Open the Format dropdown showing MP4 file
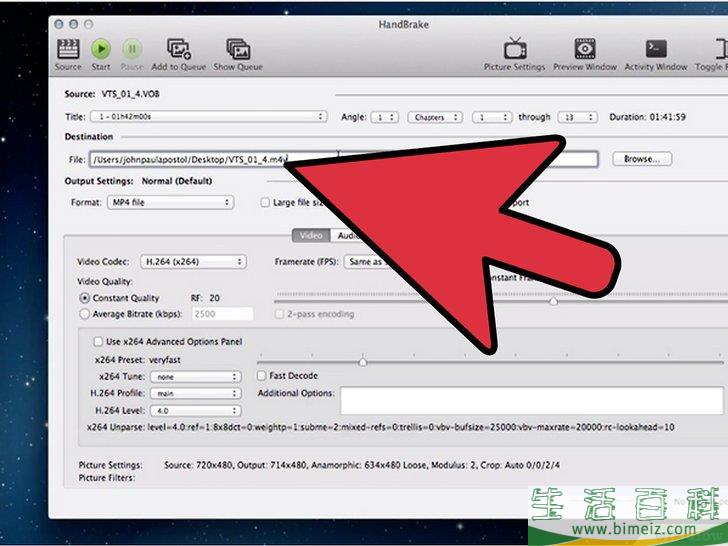 click(x=170, y=202)
